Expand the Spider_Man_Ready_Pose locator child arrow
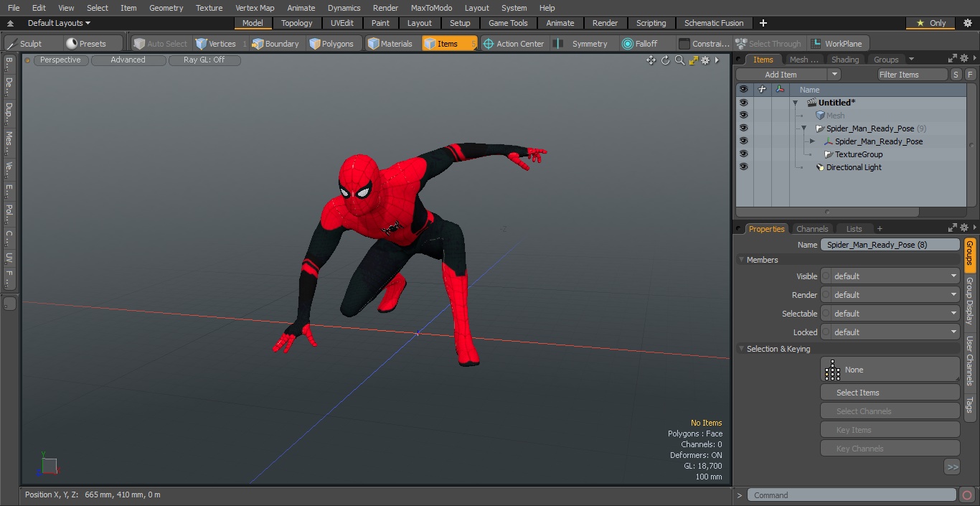980x506 pixels. point(812,141)
